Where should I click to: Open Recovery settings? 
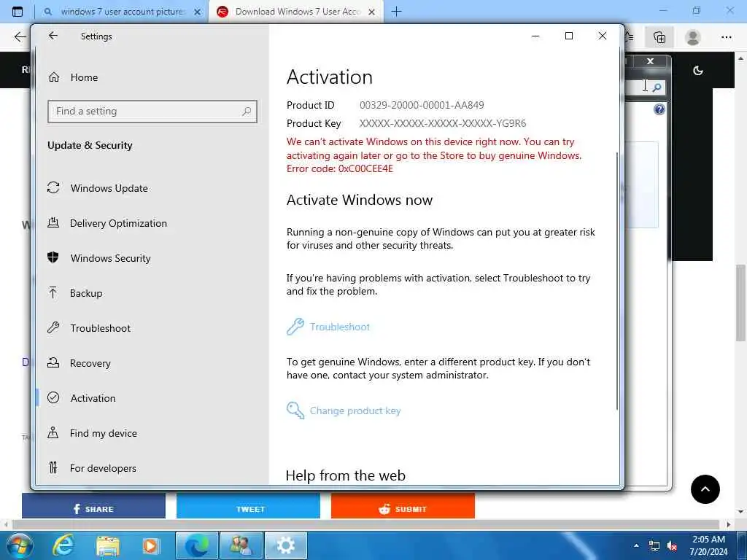click(79, 363)
